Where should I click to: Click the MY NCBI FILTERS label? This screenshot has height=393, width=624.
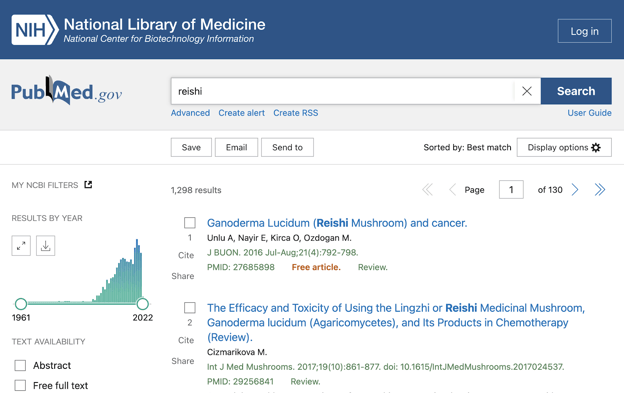pyautogui.click(x=45, y=185)
